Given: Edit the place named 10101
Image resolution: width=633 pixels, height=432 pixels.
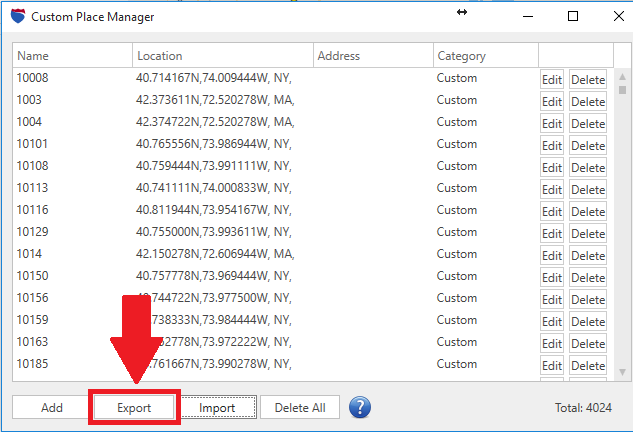Looking at the screenshot, I should coord(552,146).
